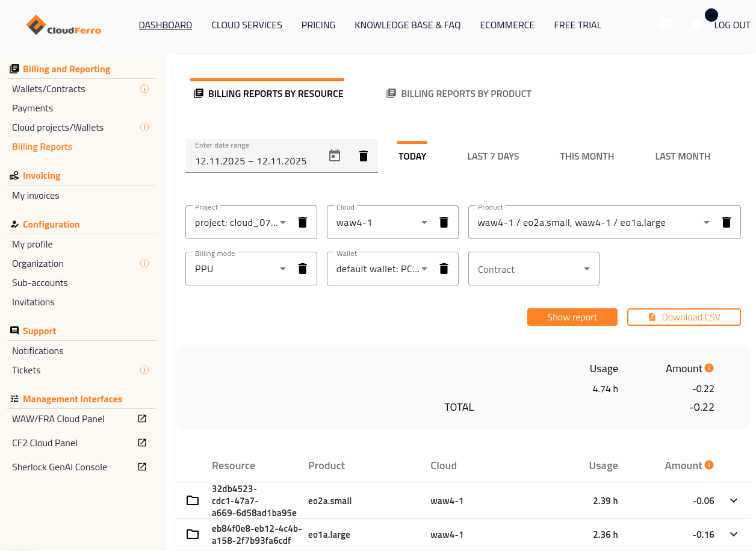Select the Last 7 Days tab
Viewport: 756px width, 551px height.
493,157
